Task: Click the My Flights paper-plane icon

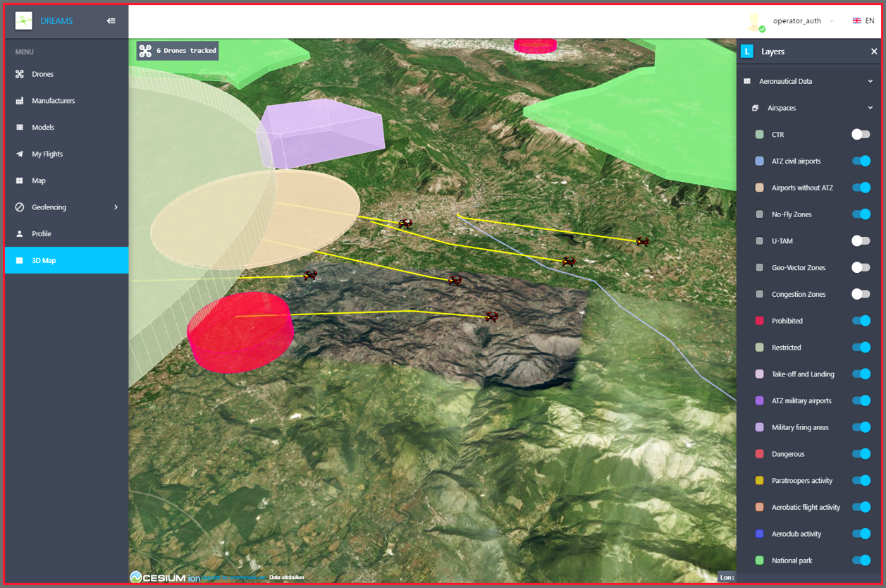Action: pyautogui.click(x=20, y=154)
